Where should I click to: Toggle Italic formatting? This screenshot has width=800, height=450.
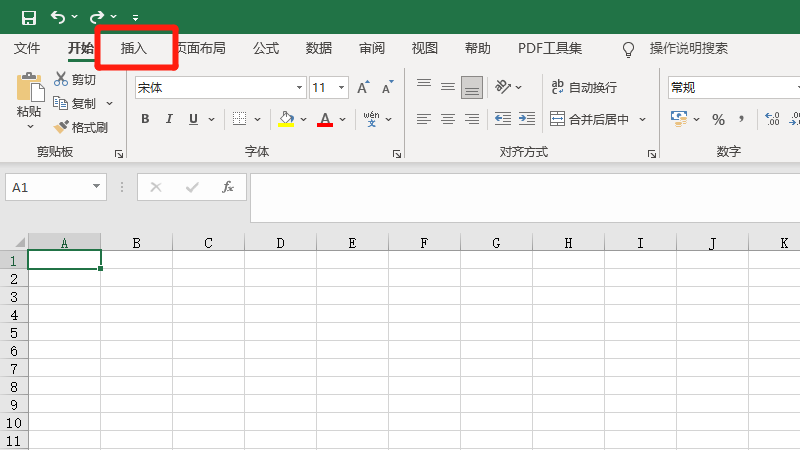(169, 119)
